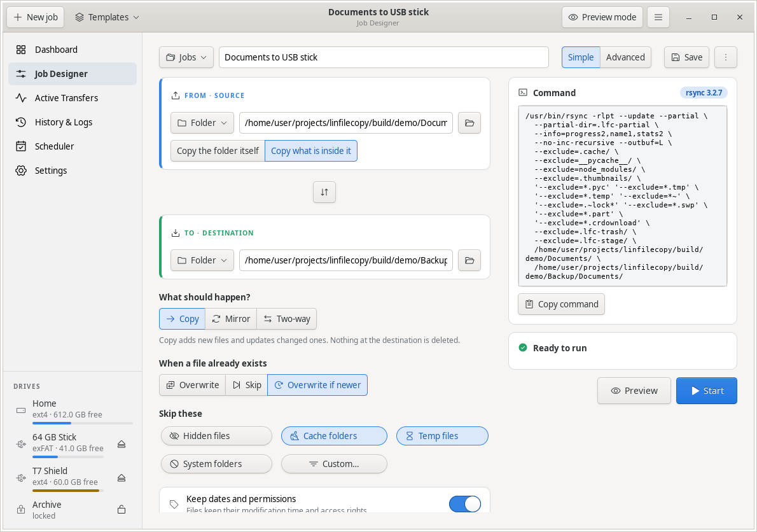This screenshot has height=532, width=757.
Task: Click the source path field
Action: point(346,123)
